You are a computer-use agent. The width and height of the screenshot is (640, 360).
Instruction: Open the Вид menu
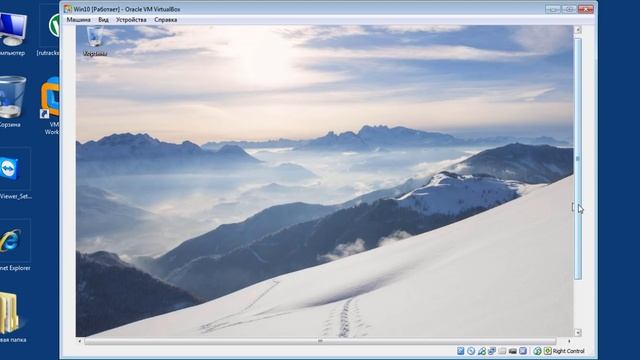pyautogui.click(x=103, y=20)
